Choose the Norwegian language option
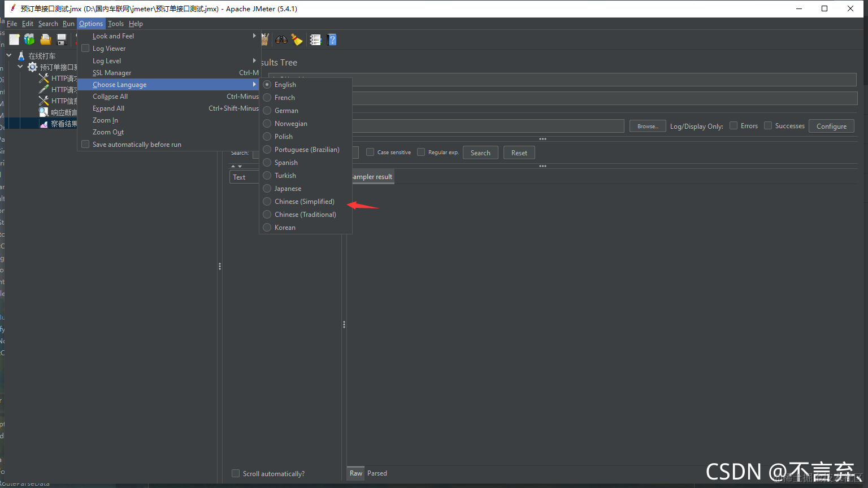The width and height of the screenshot is (868, 488). (306, 124)
